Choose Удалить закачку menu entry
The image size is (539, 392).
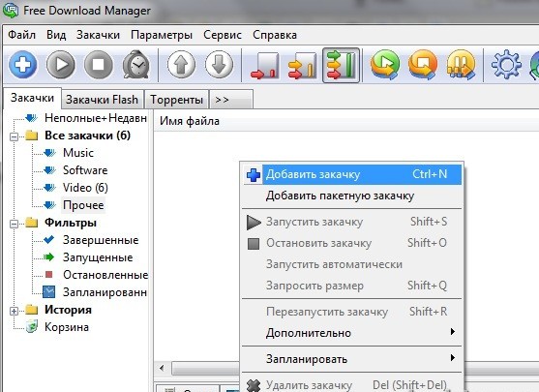352,384
